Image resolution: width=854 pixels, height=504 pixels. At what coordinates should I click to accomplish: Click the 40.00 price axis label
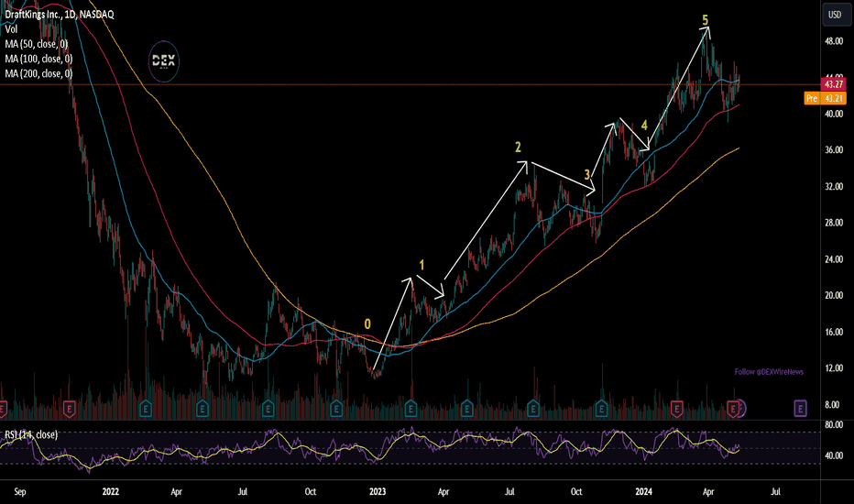pyautogui.click(x=834, y=114)
